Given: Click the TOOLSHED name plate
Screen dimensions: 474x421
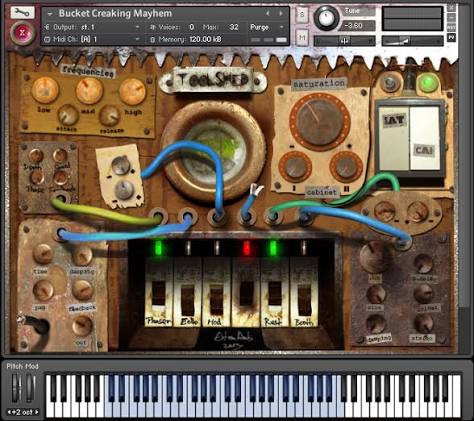Looking at the screenshot, I should [213, 80].
